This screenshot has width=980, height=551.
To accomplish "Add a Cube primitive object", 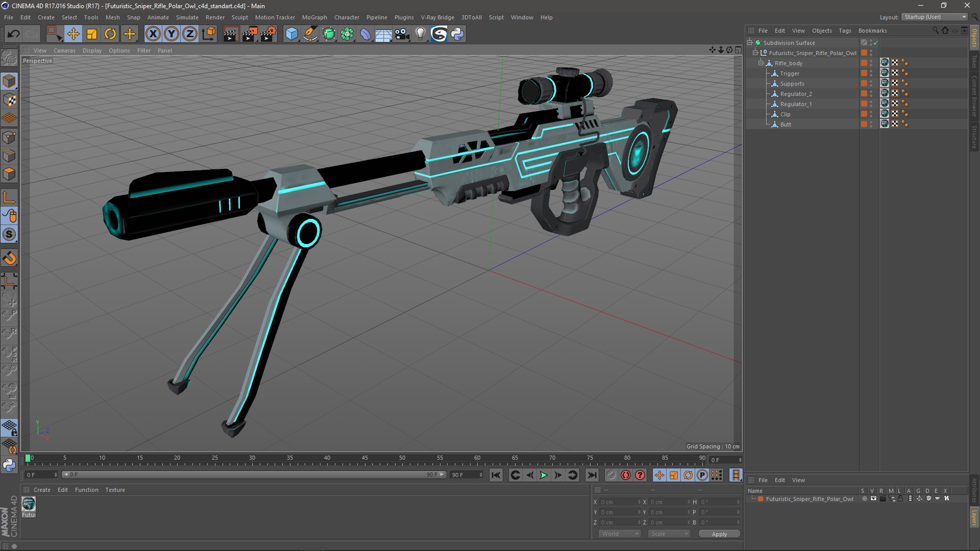I will point(291,34).
